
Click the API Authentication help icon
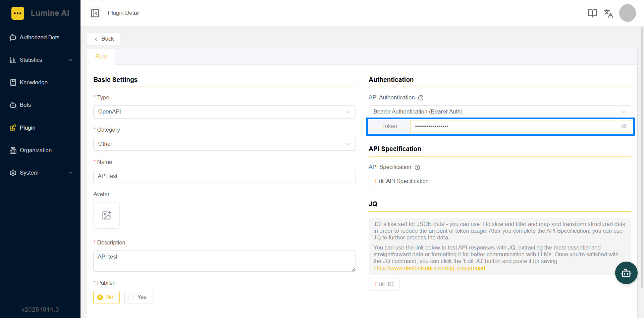(x=421, y=98)
